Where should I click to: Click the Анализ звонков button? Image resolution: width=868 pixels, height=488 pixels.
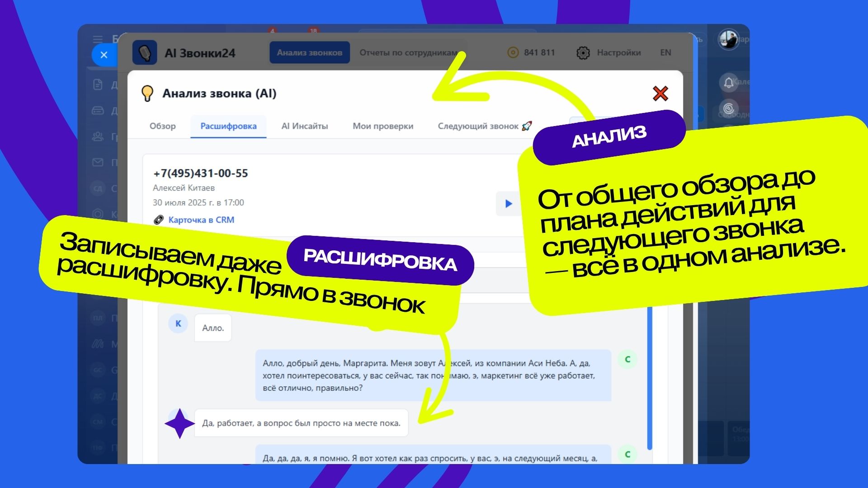coord(309,52)
